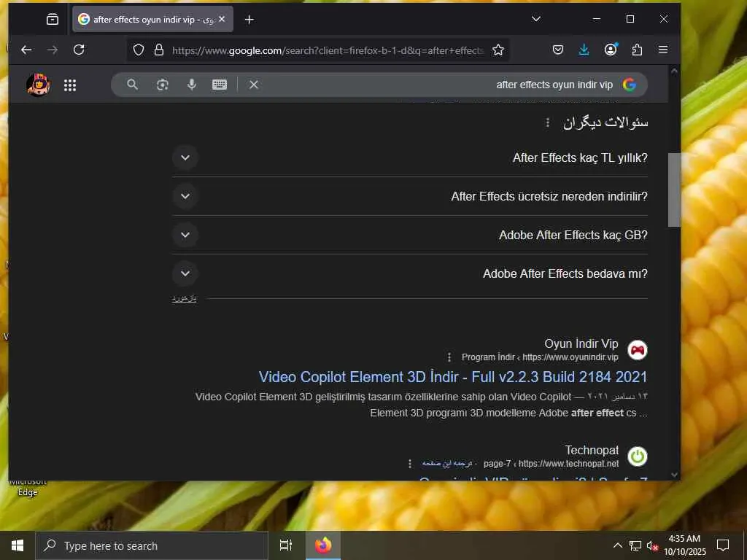Reload the current page
The image size is (747, 560).
79,50
